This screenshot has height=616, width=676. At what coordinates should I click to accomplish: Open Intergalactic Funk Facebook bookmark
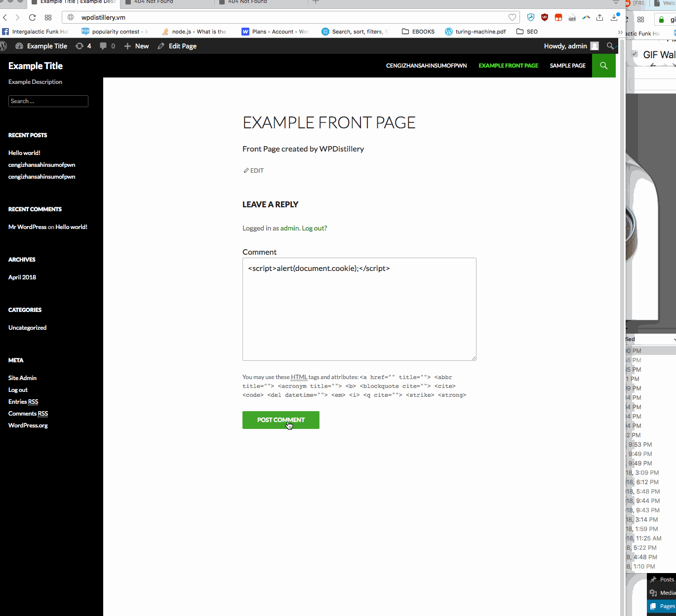tap(35, 32)
